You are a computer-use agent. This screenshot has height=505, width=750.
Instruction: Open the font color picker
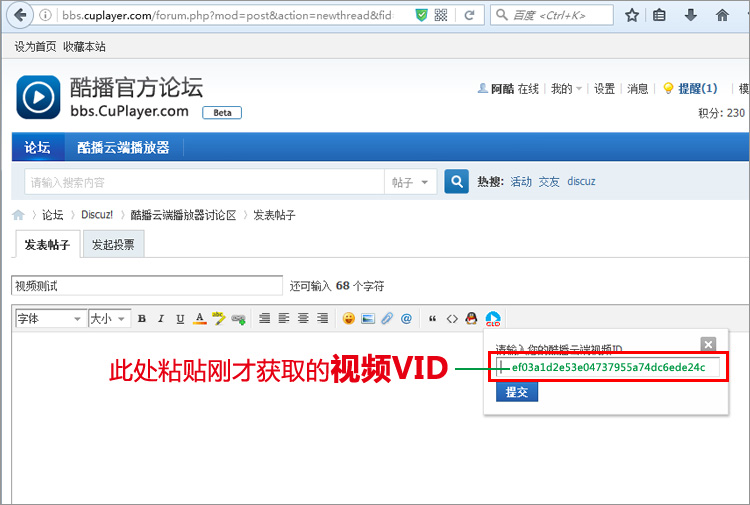[x=199, y=319]
